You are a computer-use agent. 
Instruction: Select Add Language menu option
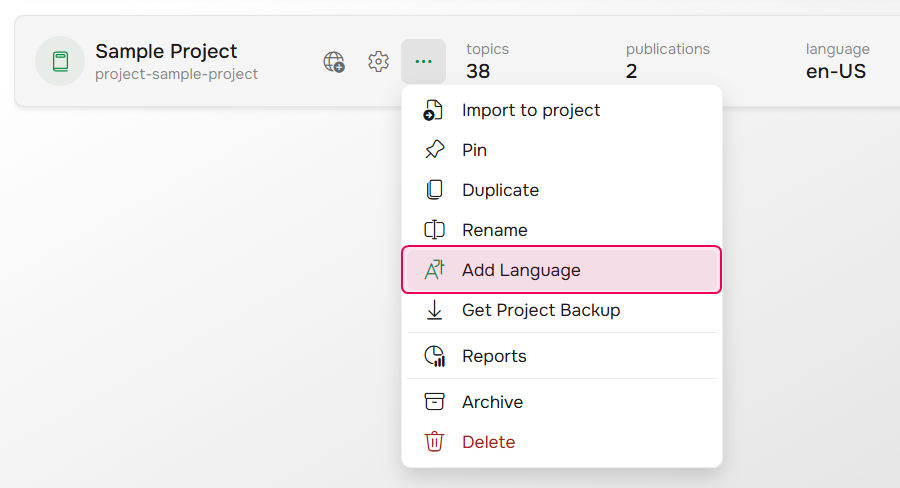[x=561, y=270]
